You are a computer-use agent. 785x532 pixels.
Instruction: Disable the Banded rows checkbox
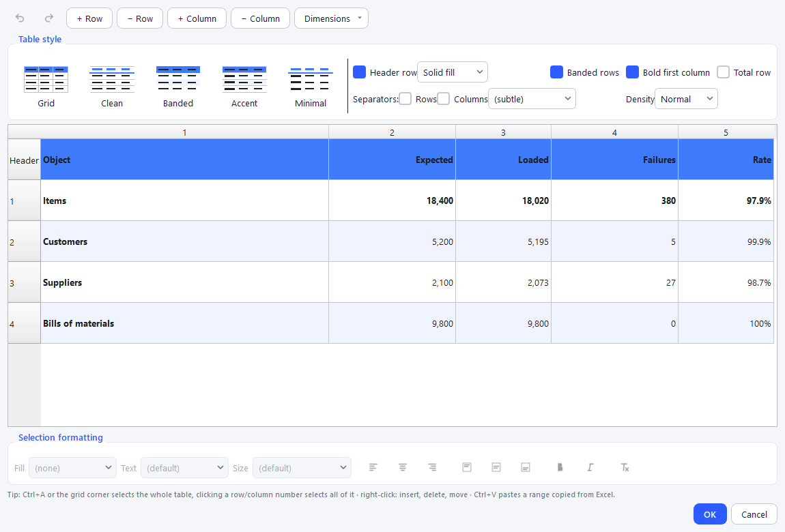click(557, 72)
